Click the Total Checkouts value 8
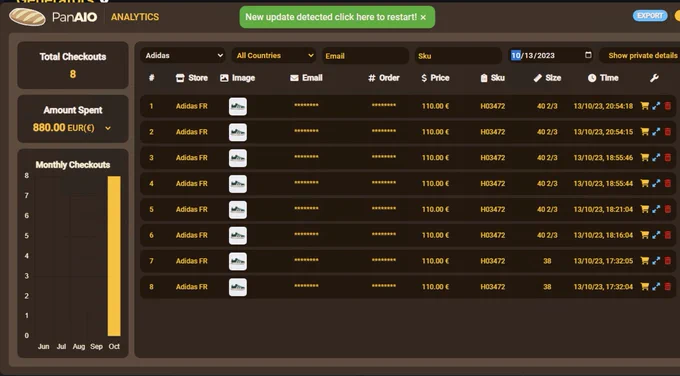This screenshot has height=376, width=680. 73,74
